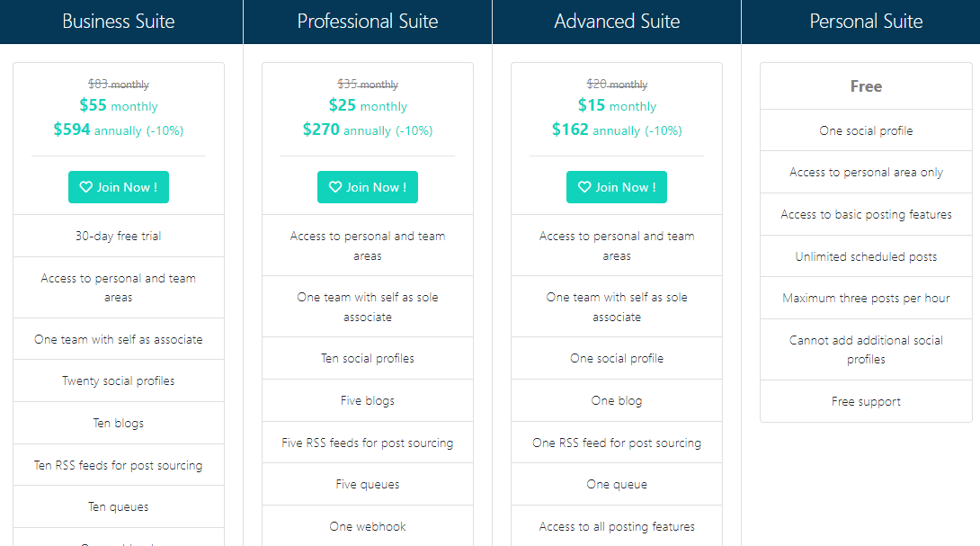Click the crossed-out $83 monthly price

click(119, 85)
